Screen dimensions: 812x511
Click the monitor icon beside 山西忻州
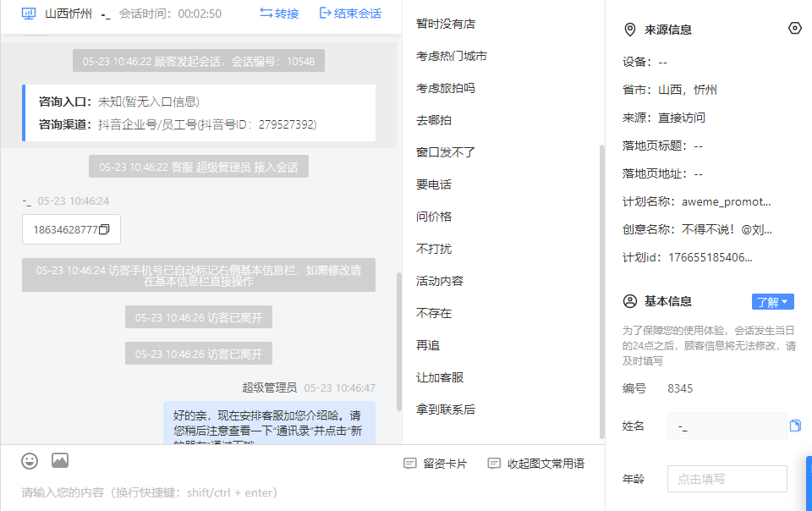[x=29, y=14]
